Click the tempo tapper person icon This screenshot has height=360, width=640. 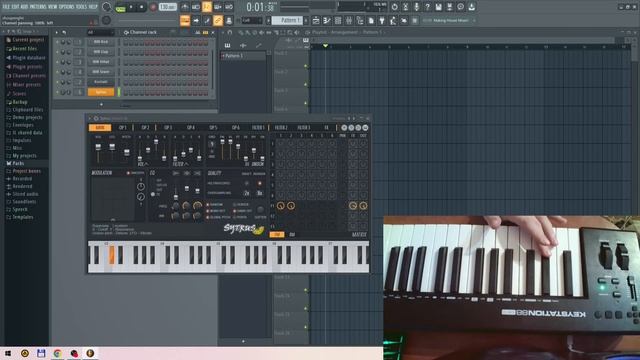[393, 20]
